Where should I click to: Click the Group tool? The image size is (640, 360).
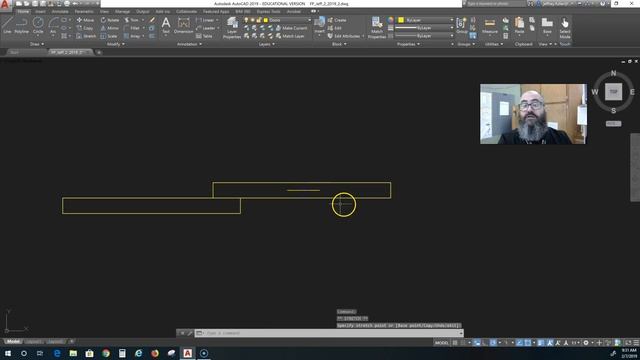coord(461,25)
